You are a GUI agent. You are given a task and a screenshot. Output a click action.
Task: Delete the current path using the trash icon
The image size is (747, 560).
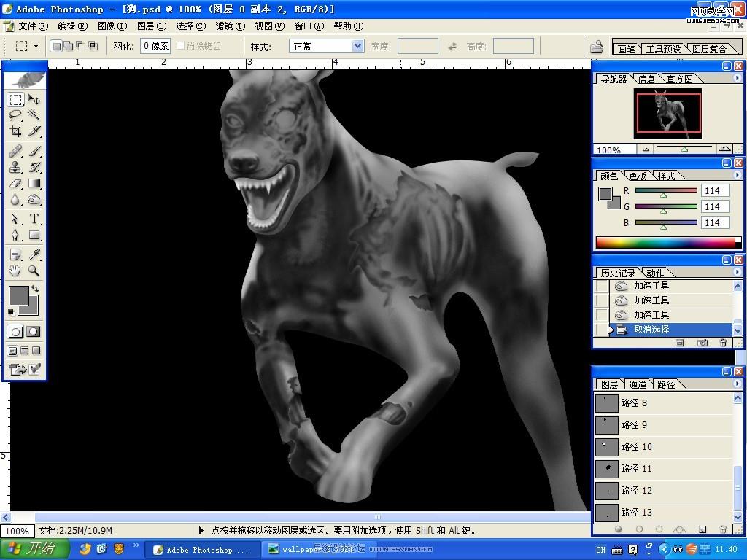pyautogui.click(x=723, y=529)
